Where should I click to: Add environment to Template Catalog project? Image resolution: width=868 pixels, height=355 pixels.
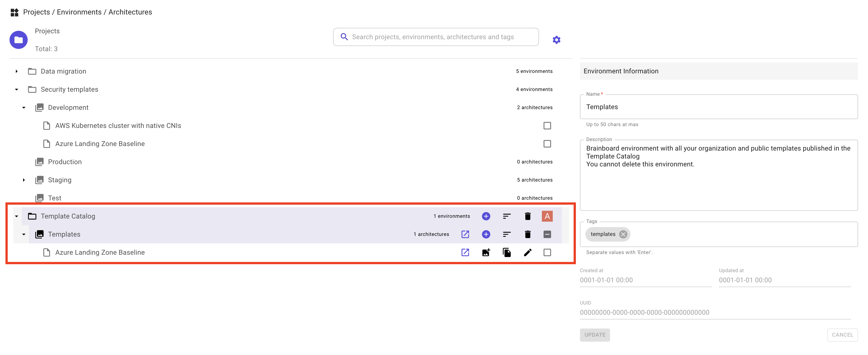coord(485,216)
